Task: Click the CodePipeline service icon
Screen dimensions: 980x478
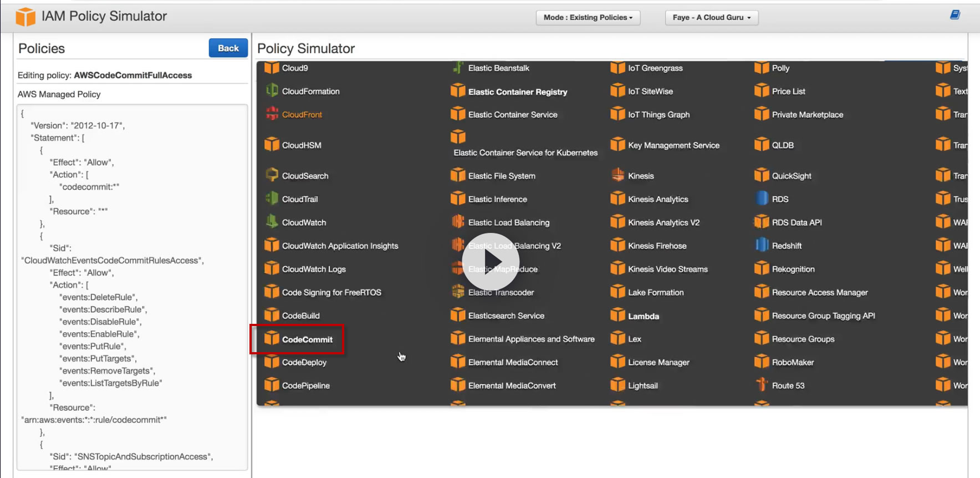Action: [x=272, y=385]
